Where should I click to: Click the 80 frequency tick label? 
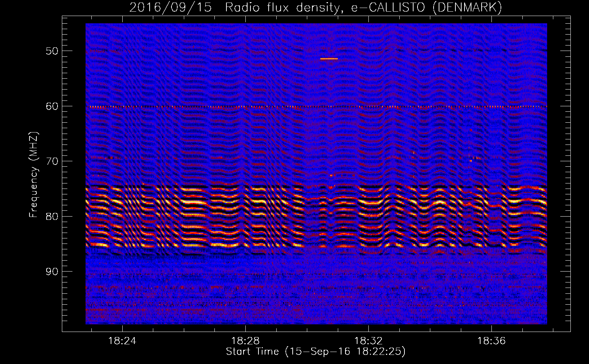click(x=52, y=216)
